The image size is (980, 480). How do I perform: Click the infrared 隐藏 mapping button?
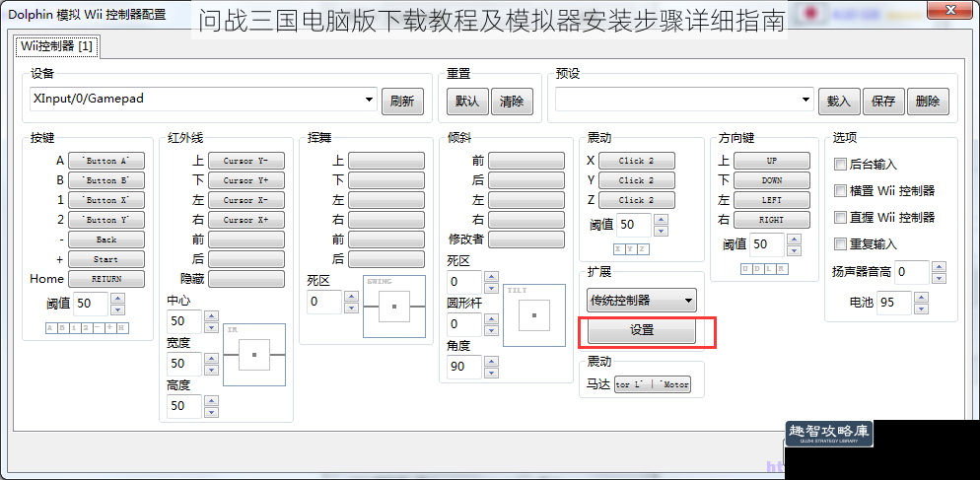(x=246, y=279)
